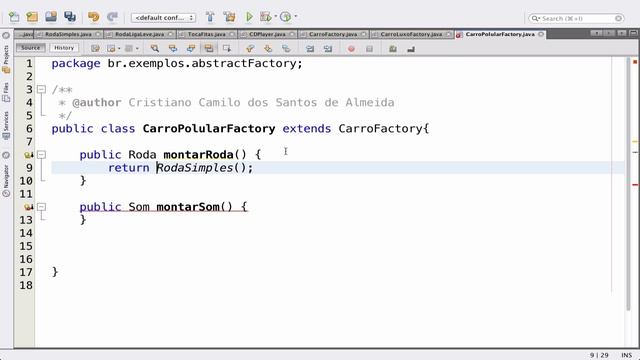Switch to the RodaLigaLeve.java tab
Image resolution: width=640 pixels, height=360 pixels.
(x=140, y=34)
